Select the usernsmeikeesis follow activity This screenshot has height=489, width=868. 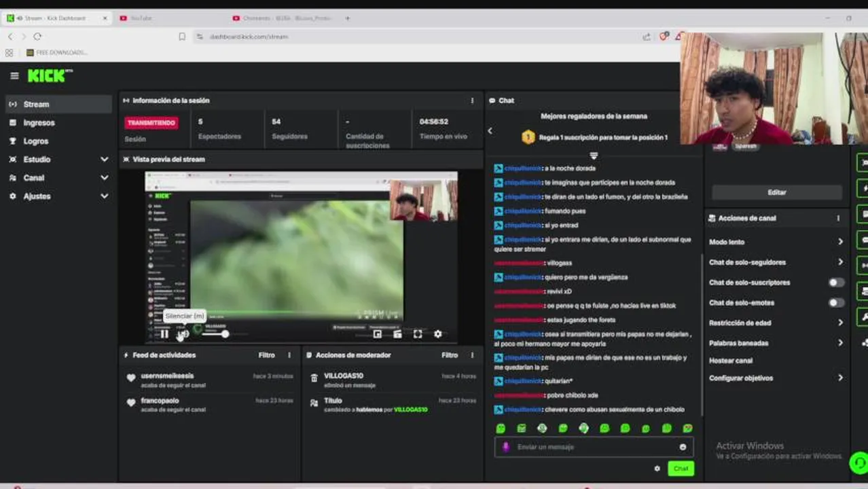pyautogui.click(x=209, y=380)
